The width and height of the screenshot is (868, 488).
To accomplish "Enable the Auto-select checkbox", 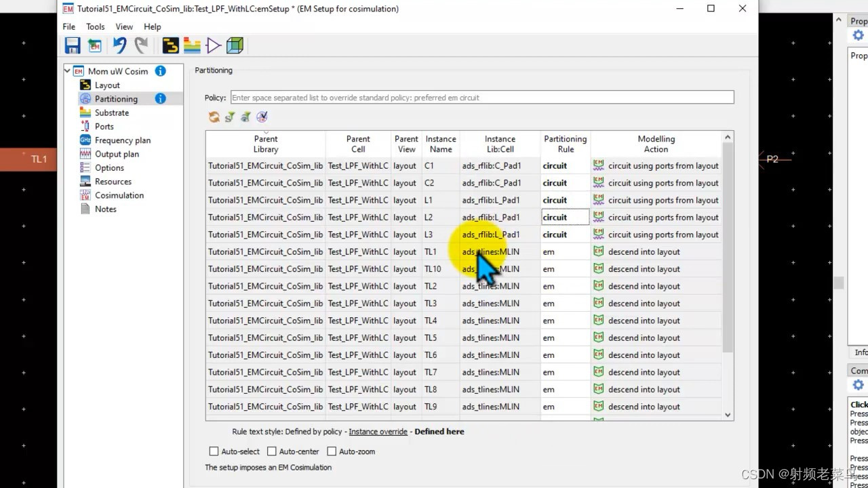I will pyautogui.click(x=214, y=451).
